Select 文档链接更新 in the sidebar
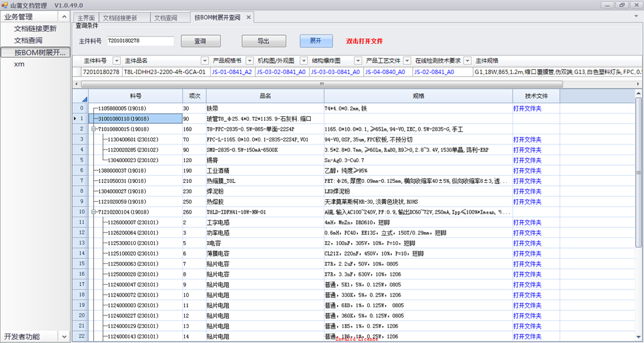Viewport: 644px width, 343px height. [x=35, y=29]
